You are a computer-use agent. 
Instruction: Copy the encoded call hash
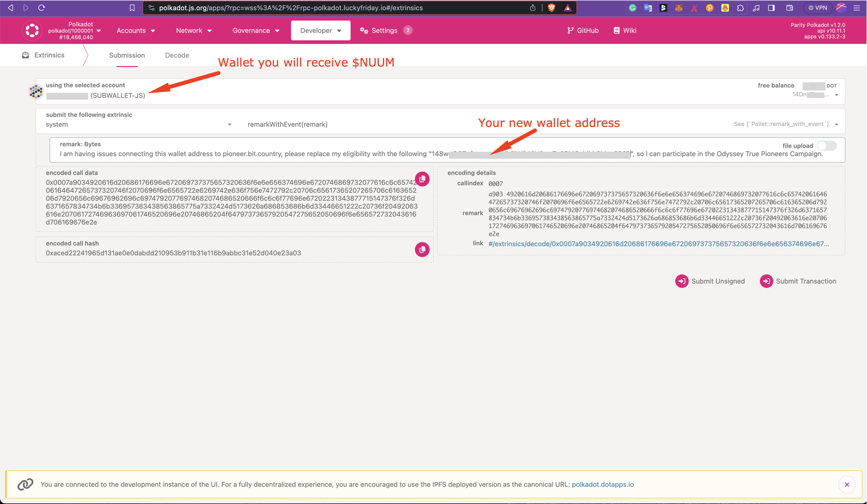point(422,249)
